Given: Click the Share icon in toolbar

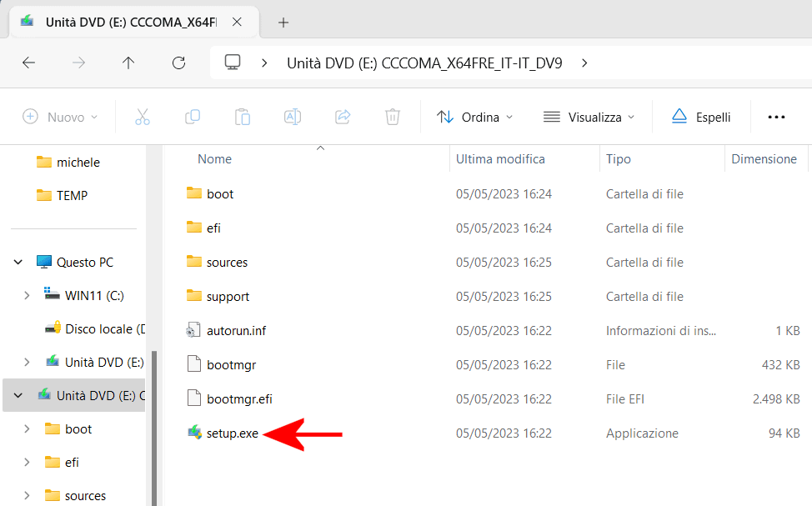Looking at the screenshot, I should pos(343,117).
